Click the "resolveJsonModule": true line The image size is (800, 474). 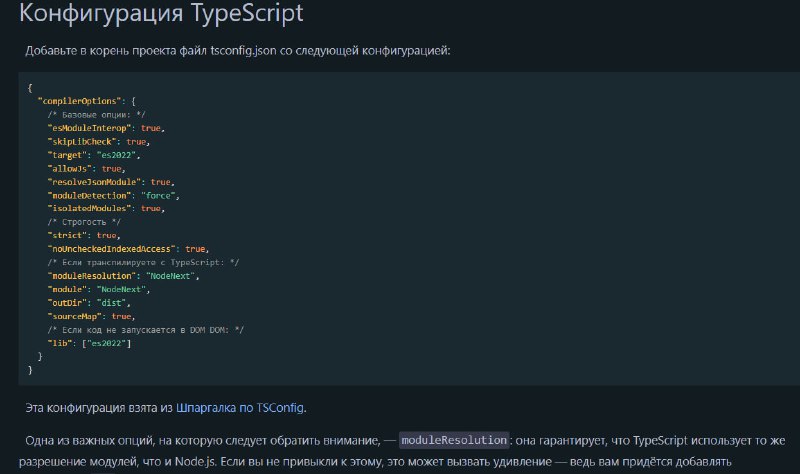click(x=111, y=182)
